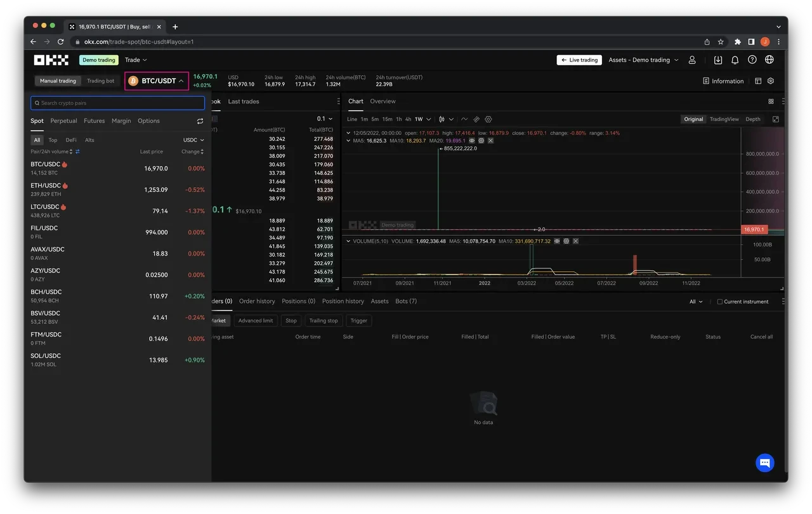
Task: Select the Advanced limit order filter
Action: (256, 321)
